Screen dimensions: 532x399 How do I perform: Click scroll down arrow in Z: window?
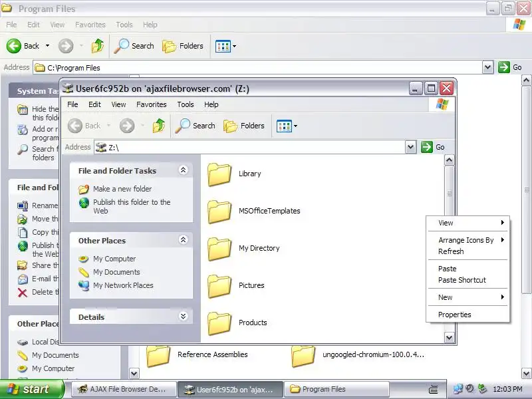coord(450,337)
